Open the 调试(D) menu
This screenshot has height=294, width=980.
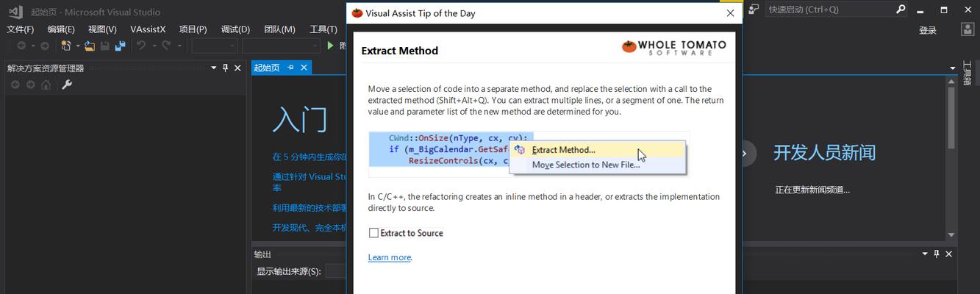coord(235,29)
